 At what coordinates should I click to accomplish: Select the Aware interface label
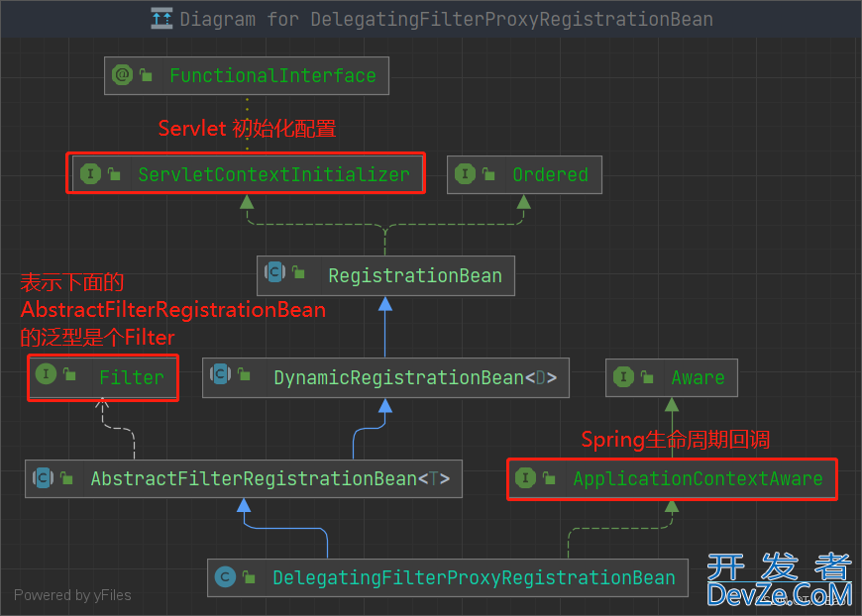click(698, 377)
